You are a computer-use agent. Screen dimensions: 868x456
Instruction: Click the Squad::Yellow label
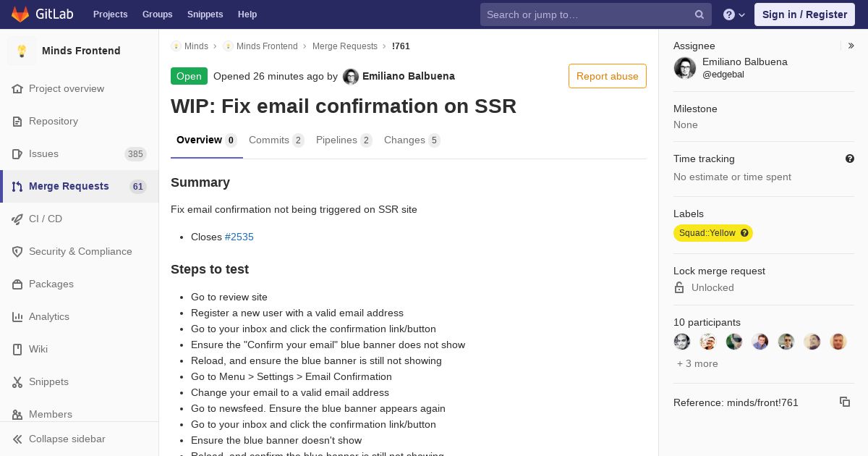point(713,233)
